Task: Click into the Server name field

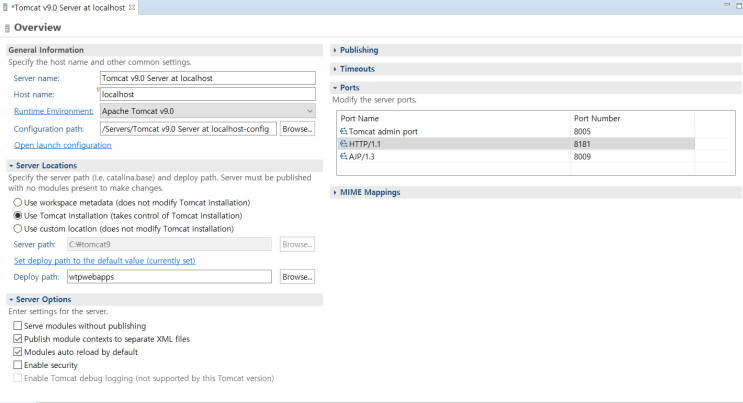Action: coord(208,78)
